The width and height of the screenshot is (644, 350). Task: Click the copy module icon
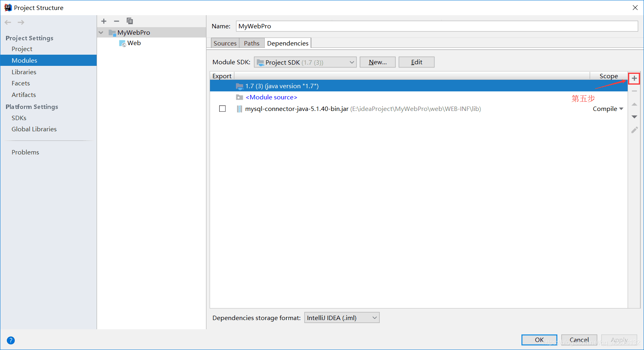pyautogui.click(x=129, y=21)
